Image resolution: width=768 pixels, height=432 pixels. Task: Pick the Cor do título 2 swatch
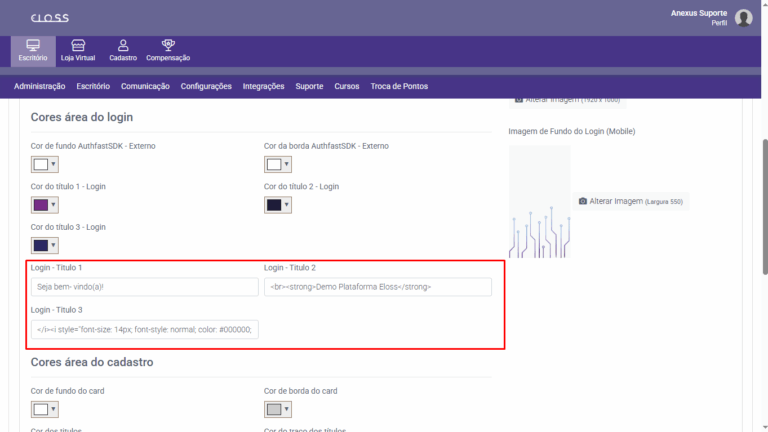(x=274, y=205)
